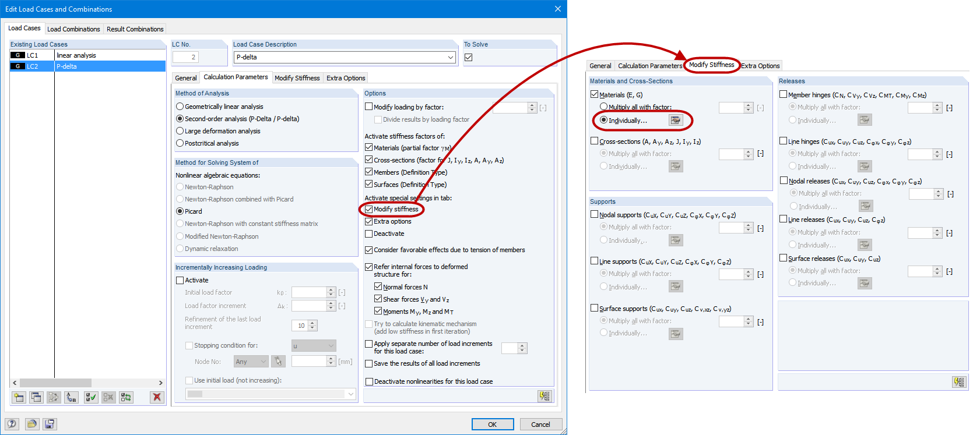
Task: Click the A-to-B renumber load case icon
Action: tap(71, 397)
